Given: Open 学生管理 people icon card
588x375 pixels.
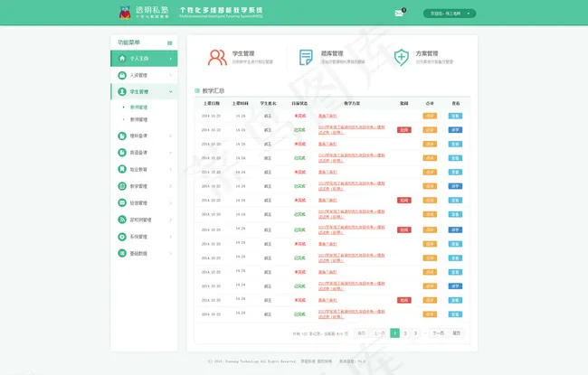Looking at the screenshot, I should point(217,58).
